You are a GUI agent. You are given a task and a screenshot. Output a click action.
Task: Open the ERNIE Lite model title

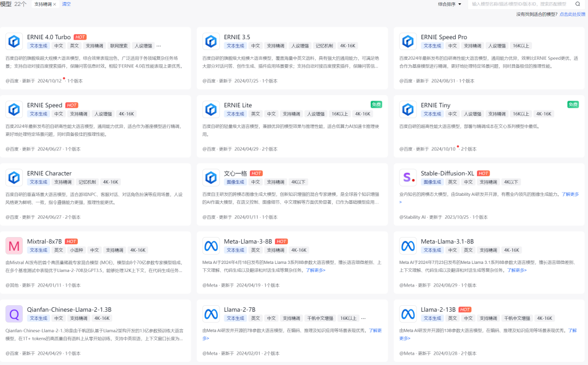click(x=238, y=105)
